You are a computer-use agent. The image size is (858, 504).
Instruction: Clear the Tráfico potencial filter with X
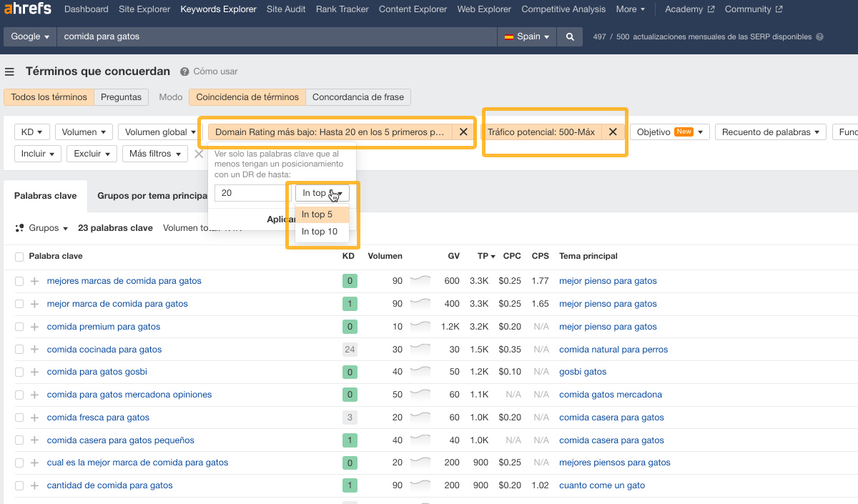point(613,132)
